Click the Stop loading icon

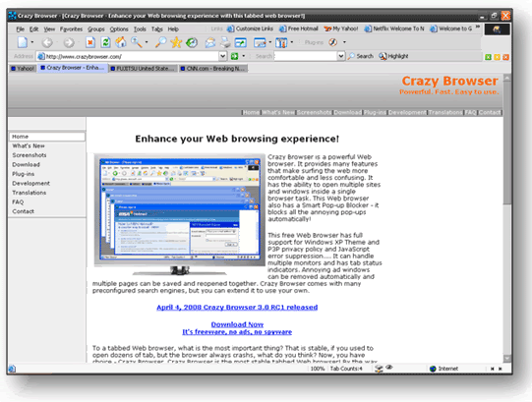tap(90, 42)
